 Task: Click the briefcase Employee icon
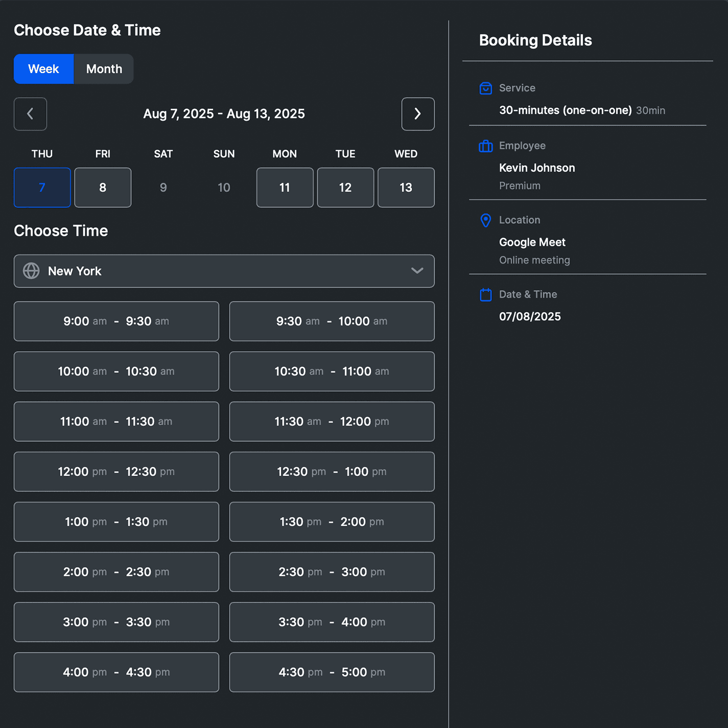pos(485,146)
